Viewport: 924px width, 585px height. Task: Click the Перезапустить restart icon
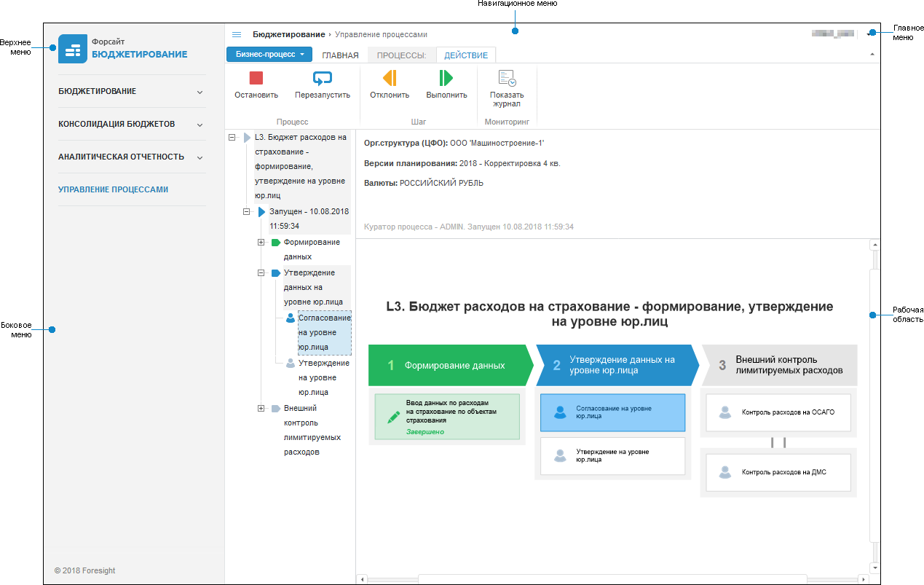tap(322, 78)
